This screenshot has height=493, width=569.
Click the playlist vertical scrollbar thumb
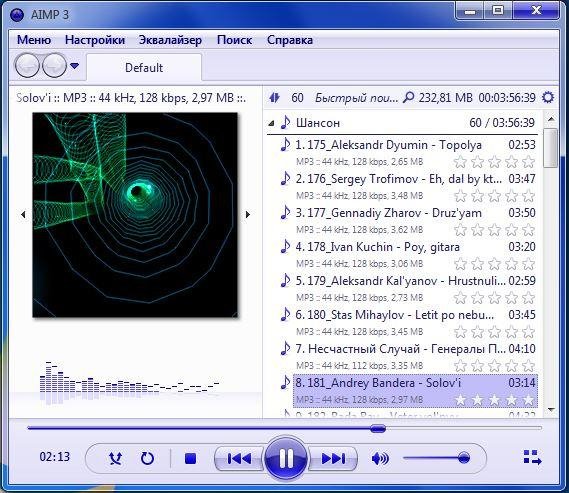tap(551, 148)
